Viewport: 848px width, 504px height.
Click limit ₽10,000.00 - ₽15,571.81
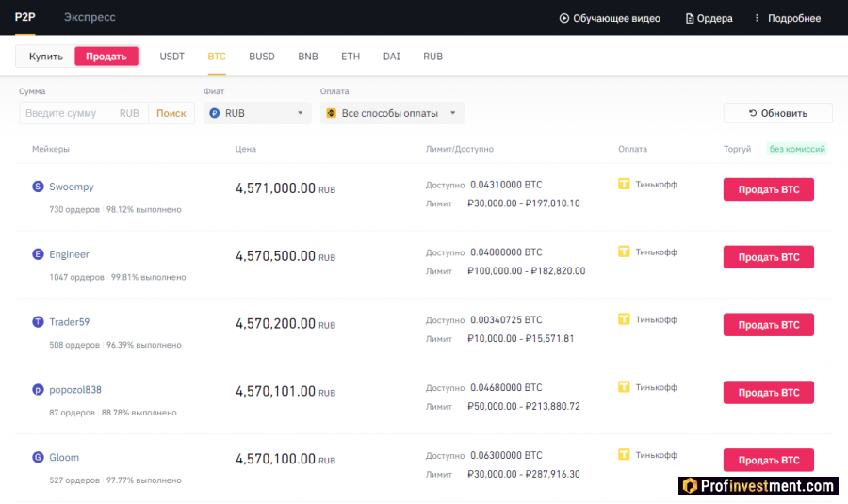[x=521, y=338]
